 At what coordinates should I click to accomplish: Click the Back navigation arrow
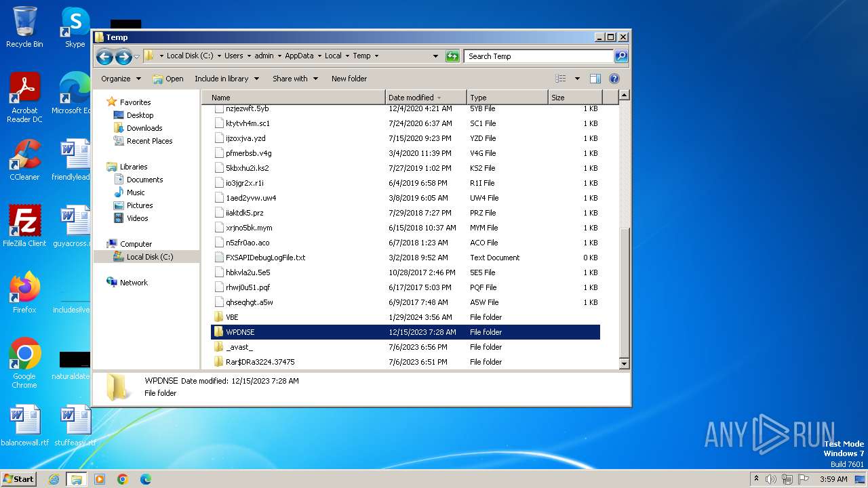[x=104, y=56]
